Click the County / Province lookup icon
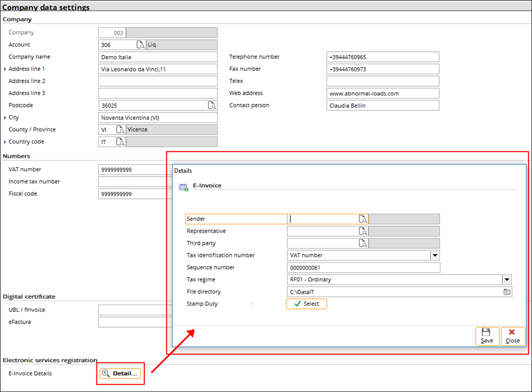The width and height of the screenshot is (532, 392). click(x=120, y=130)
